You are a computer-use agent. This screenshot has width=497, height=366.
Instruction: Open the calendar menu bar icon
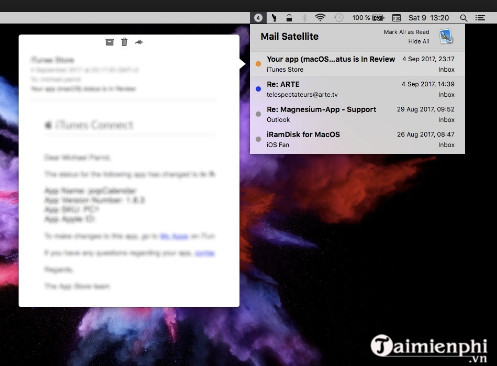click(396, 18)
